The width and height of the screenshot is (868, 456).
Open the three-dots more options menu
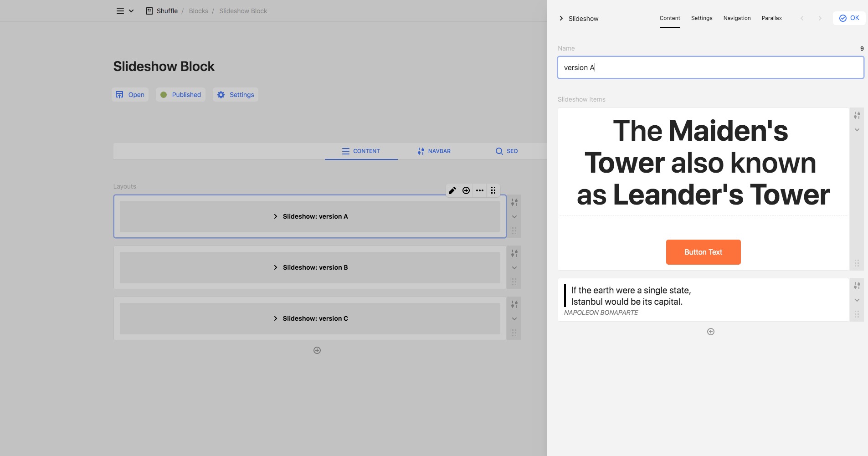(x=480, y=190)
